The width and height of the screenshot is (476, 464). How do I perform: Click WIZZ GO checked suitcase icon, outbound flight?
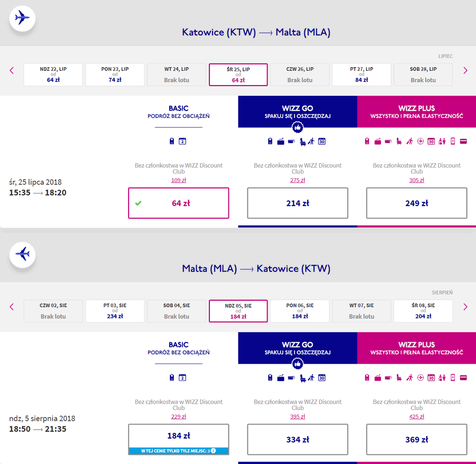[281, 141]
